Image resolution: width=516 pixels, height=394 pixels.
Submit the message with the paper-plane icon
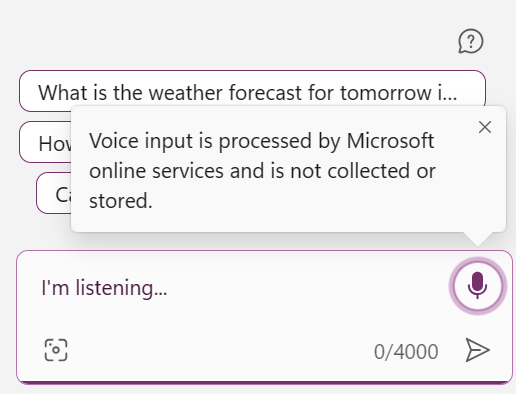(477, 350)
